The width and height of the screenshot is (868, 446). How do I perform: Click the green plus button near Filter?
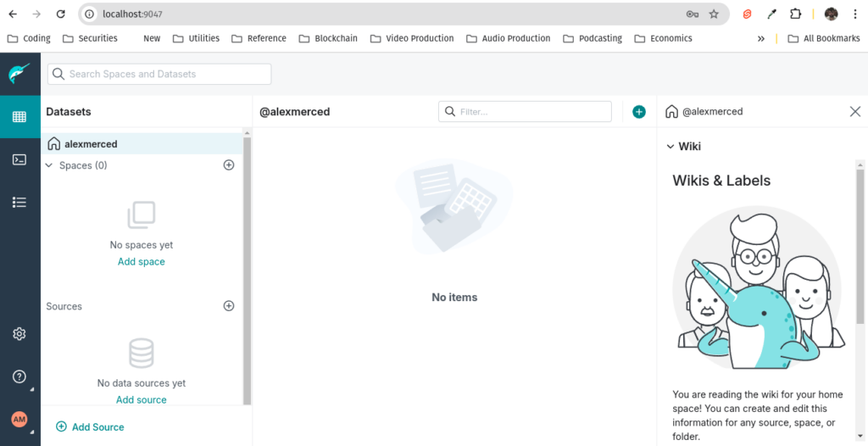639,112
